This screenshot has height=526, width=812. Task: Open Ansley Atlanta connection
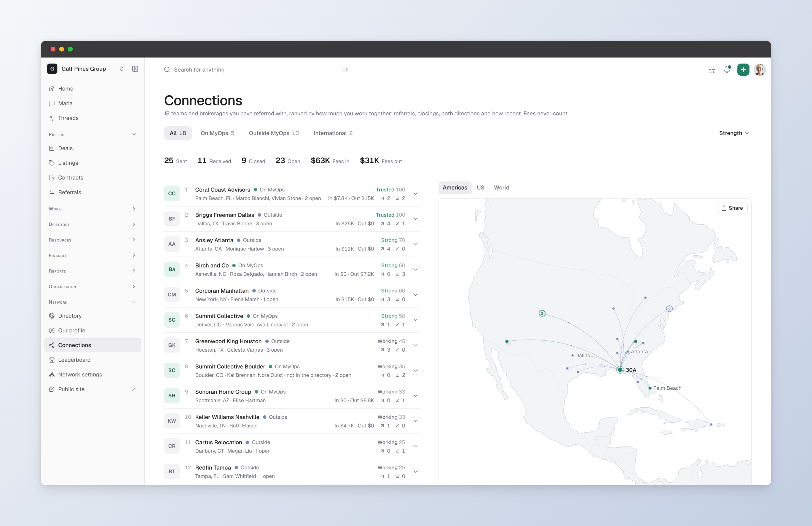click(x=292, y=244)
